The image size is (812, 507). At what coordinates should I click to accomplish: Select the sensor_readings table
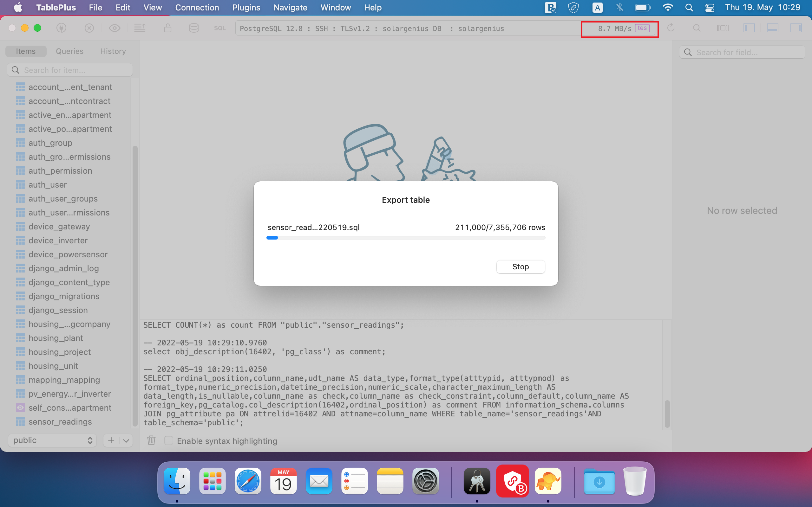click(60, 422)
